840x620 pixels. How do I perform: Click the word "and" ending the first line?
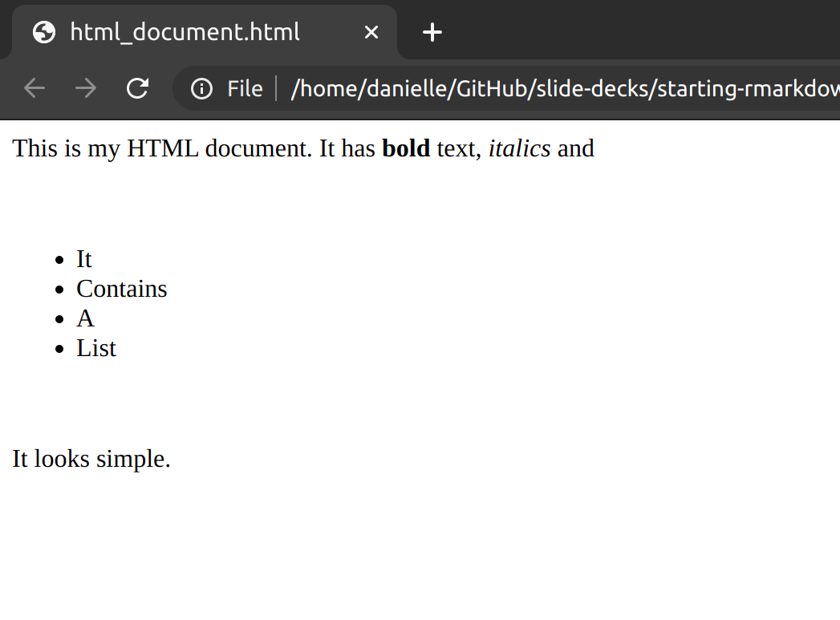click(x=575, y=148)
